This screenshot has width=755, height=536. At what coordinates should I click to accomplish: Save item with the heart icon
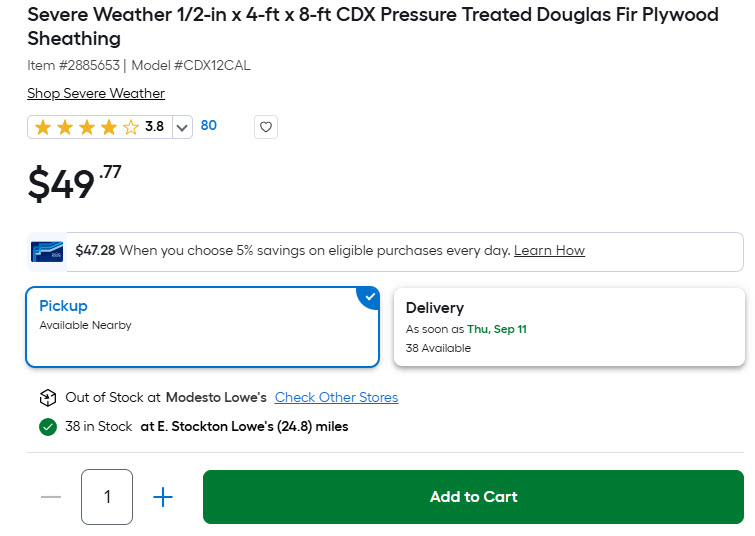click(x=266, y=127)
